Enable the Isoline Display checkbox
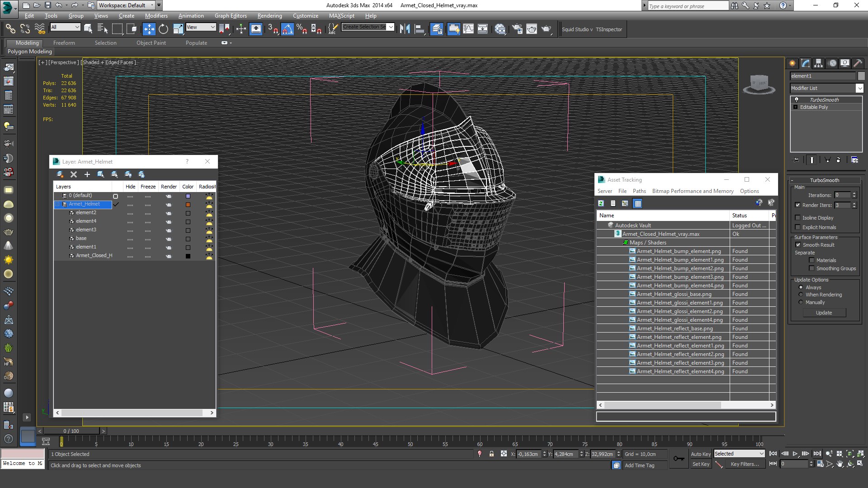868x488 pixels. (798, 218)
